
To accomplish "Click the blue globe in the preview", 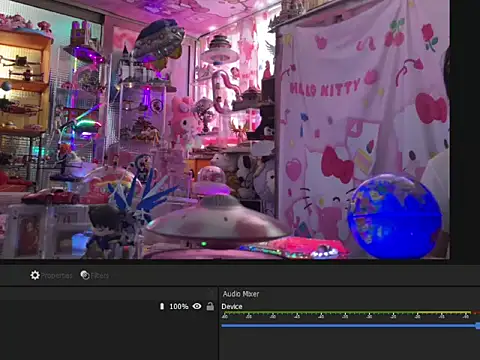I will (x=395, y=216).
